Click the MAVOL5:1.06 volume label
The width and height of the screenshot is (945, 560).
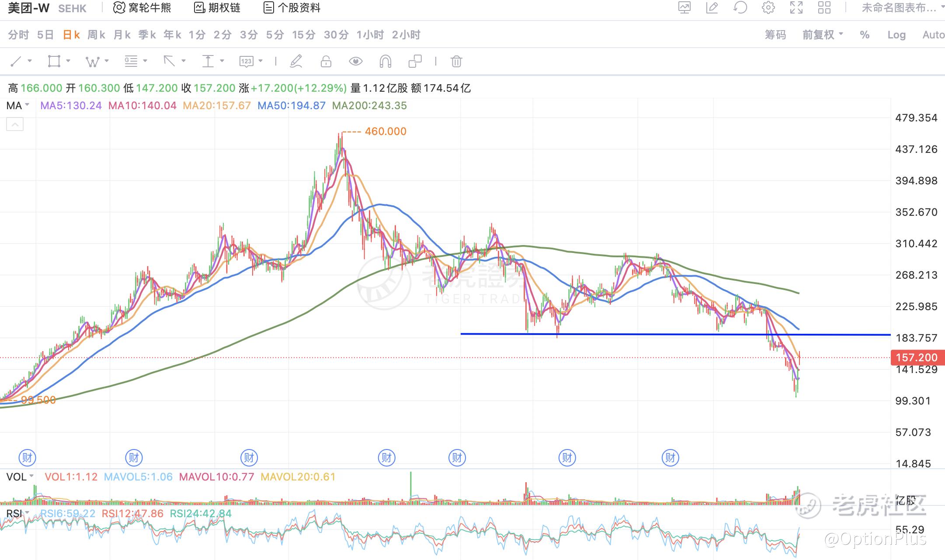click(138, 477)
